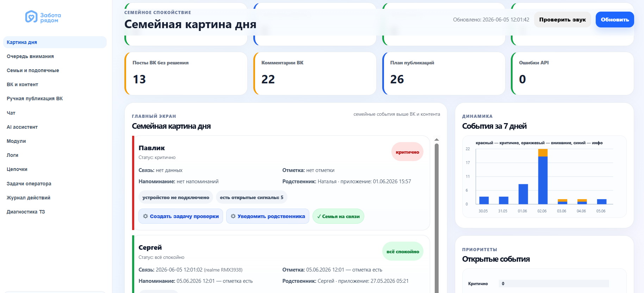Click События за 7 дней heading

494,126
